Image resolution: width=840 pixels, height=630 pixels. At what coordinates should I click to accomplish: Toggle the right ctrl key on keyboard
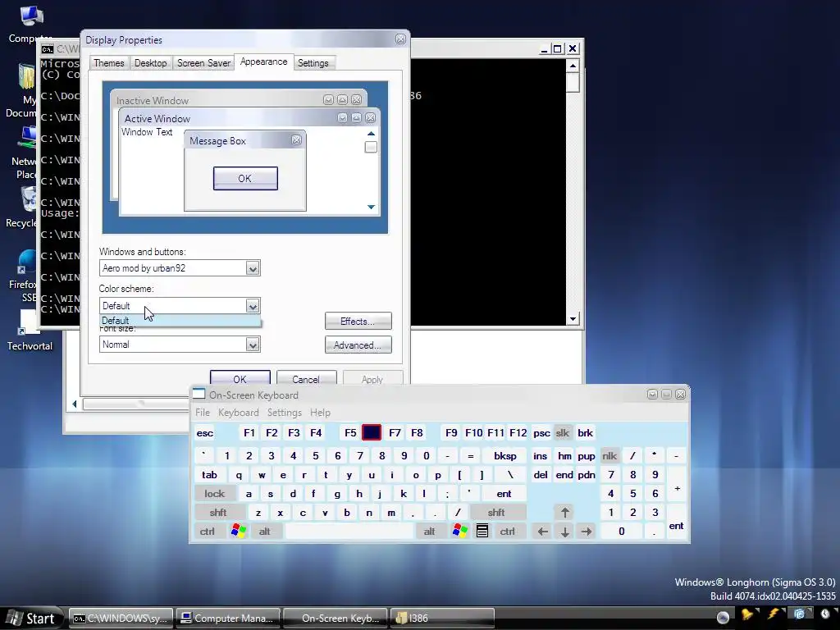pyautogui.click(x=507, y=531)
